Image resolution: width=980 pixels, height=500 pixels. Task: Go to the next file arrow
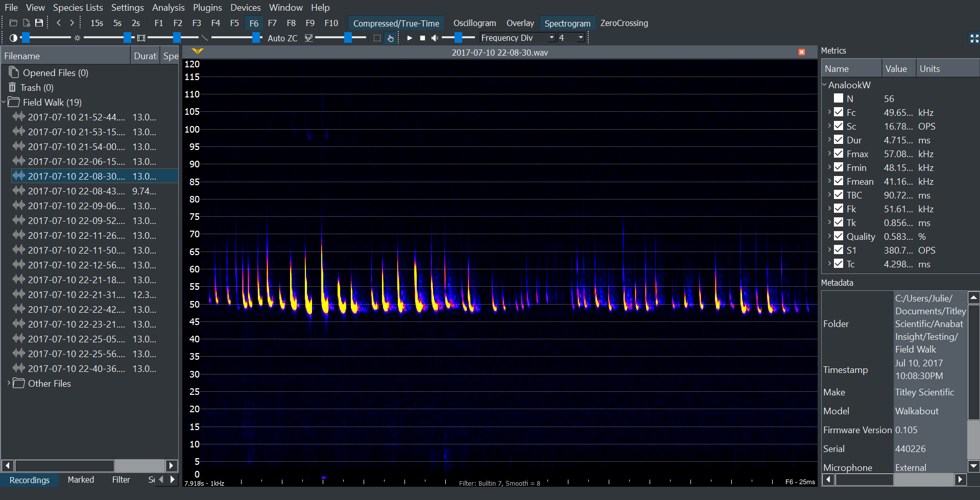[72, 23]
